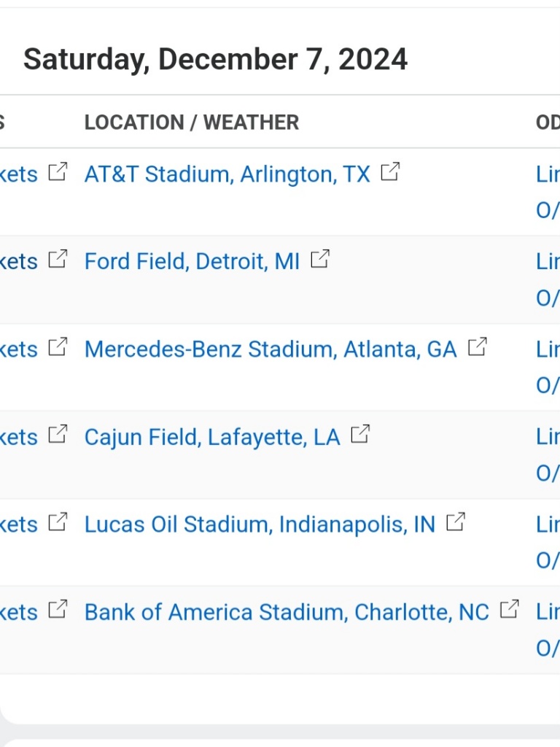This screenshot has width=560, height=747.
Task: Open Ford Field, Detroit, MI link
Action: 192,262
